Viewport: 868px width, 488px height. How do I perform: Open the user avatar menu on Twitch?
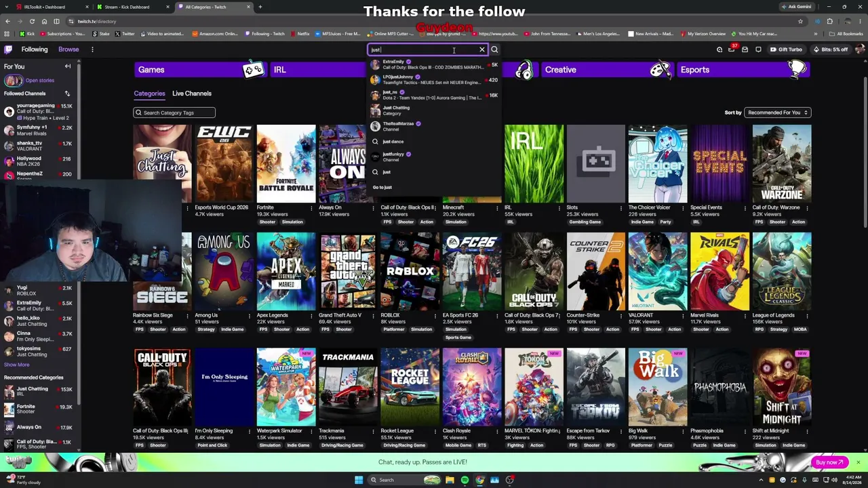click(860, 49)
